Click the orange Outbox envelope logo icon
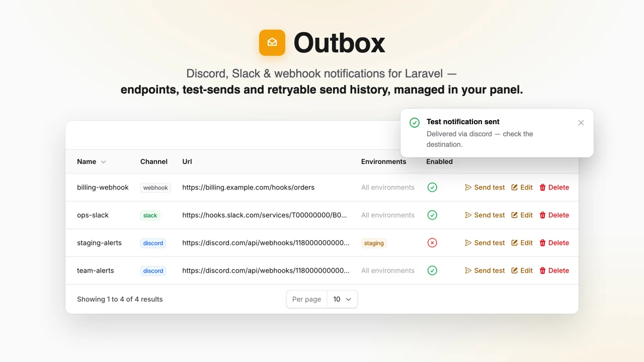644x362 pixels. [x=272, y=43]
